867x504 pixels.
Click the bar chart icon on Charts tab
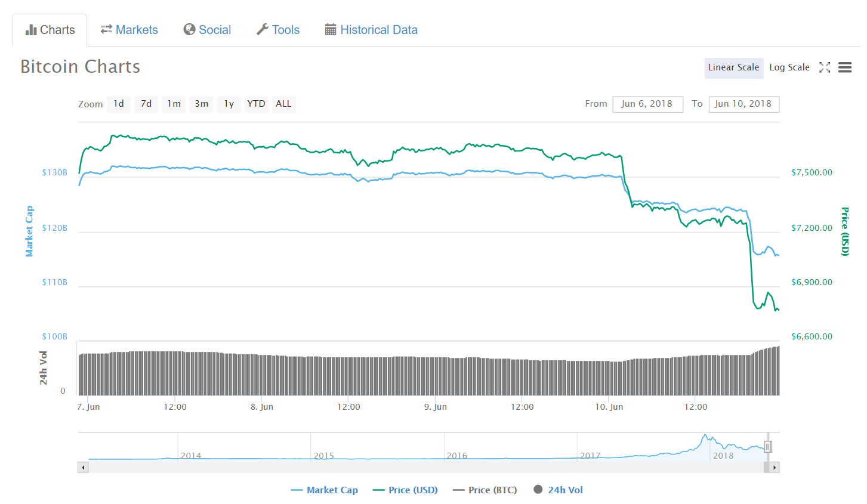pyautogui.click(x=31, y=30)
